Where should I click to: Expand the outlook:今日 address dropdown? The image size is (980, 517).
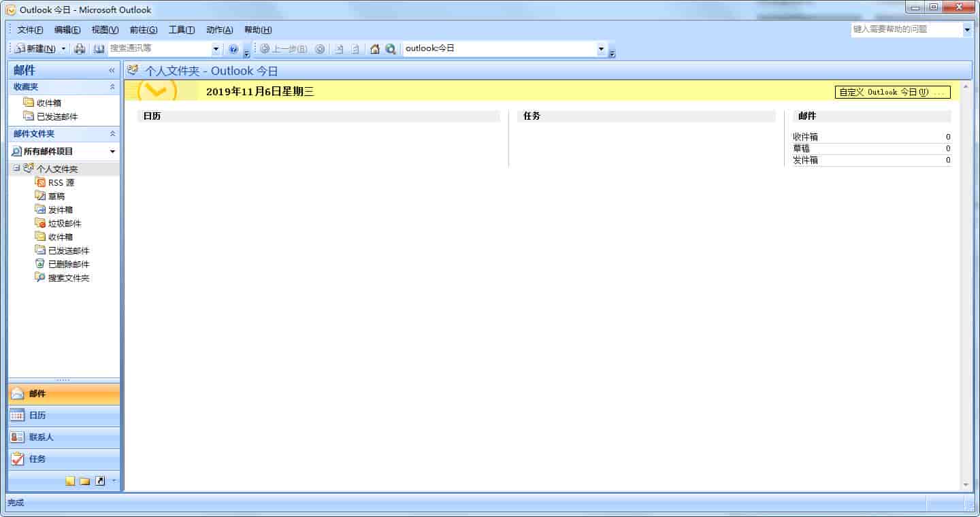tap(601, 49)
